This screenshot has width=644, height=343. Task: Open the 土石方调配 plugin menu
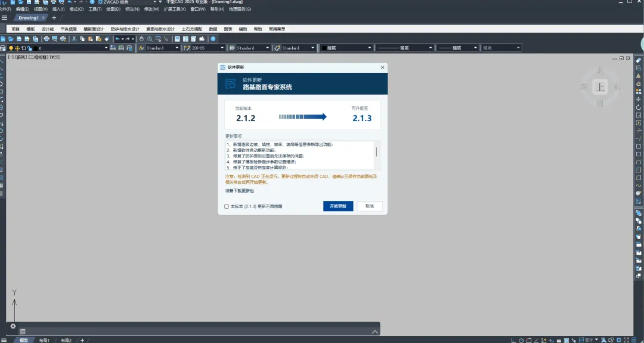192,29
